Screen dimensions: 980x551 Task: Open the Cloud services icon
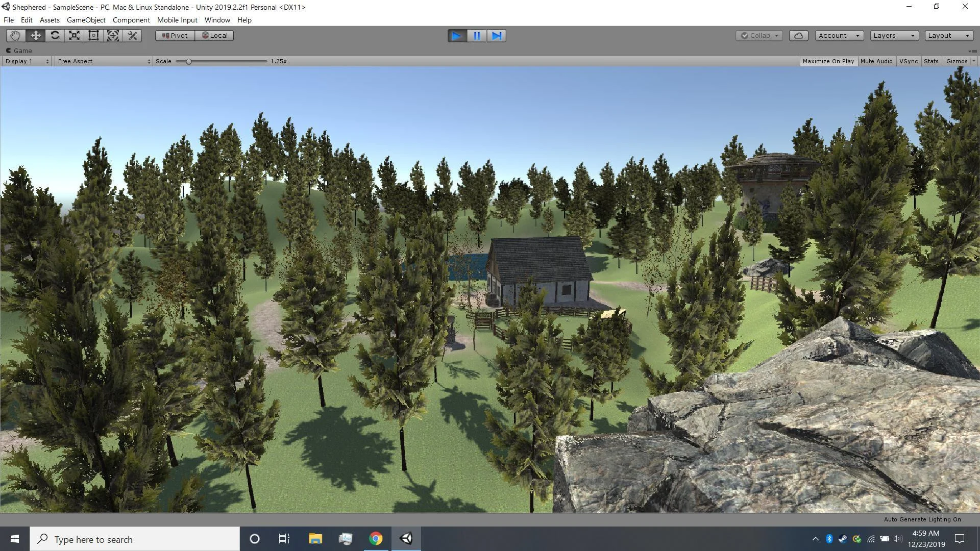tap(799, 35)
